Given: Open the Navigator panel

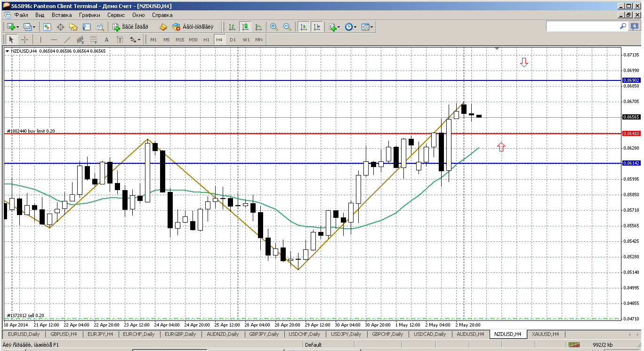Looking at the screenshot, I should (73, 27).
